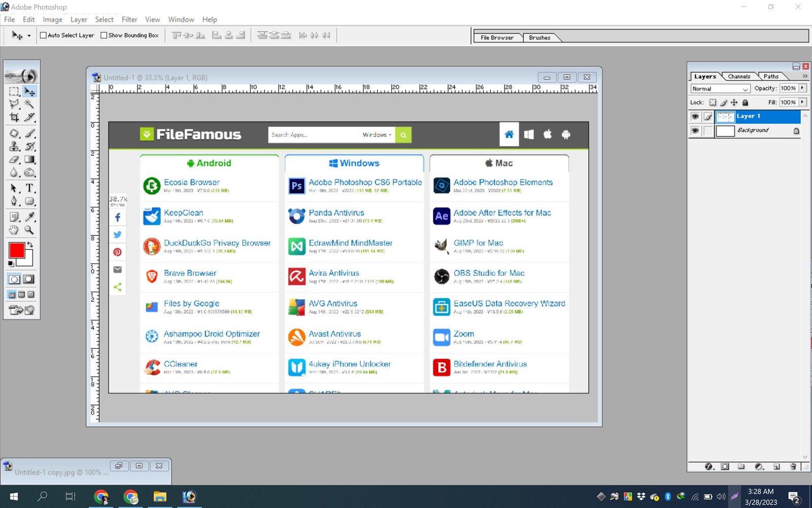This screenshot has width=812, height=508.
Task: Add a layer style in Layers panel
Action: tap(709, 466)
